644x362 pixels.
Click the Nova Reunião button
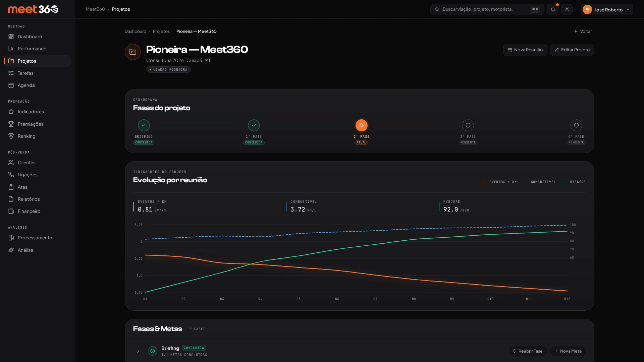[x=525, y=50]
